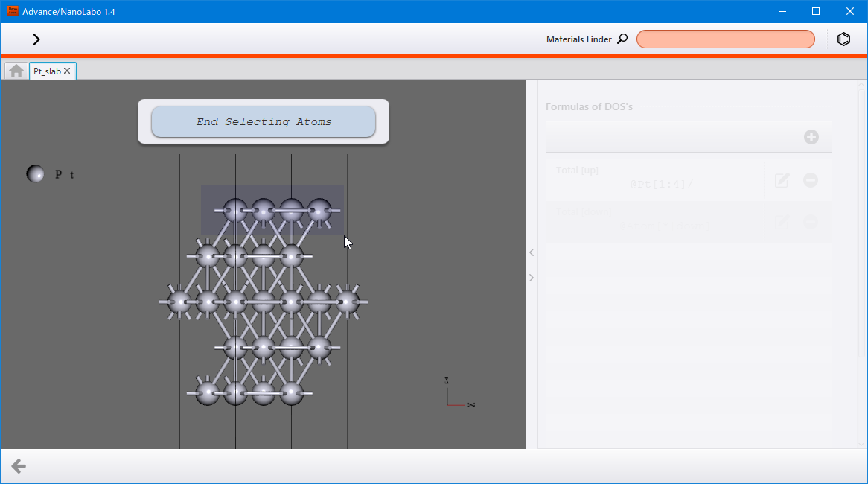The width and height of the screenshot is (868, 484).
Task: Switch to the Pt_slab tab
Action: [x=47, y=71]
